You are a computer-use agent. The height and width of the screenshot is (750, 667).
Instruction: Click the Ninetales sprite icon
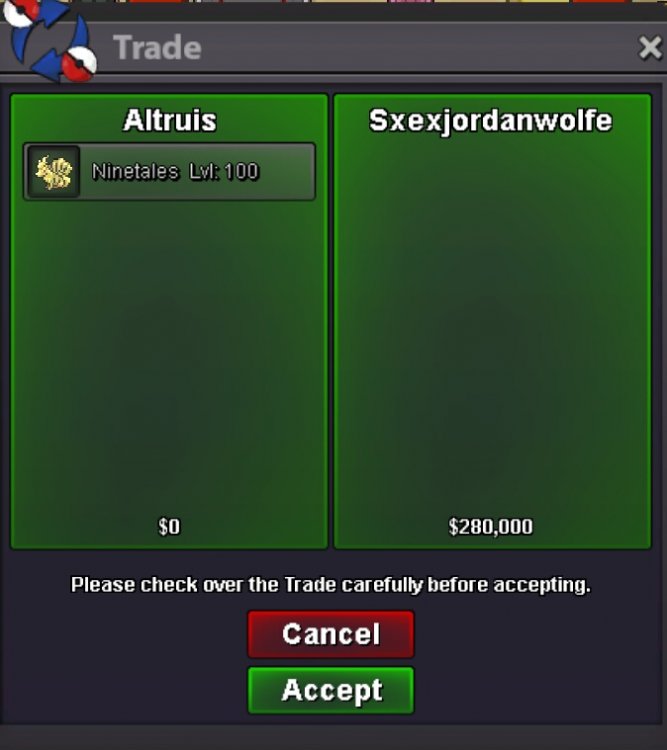click(x=54, y=172)
